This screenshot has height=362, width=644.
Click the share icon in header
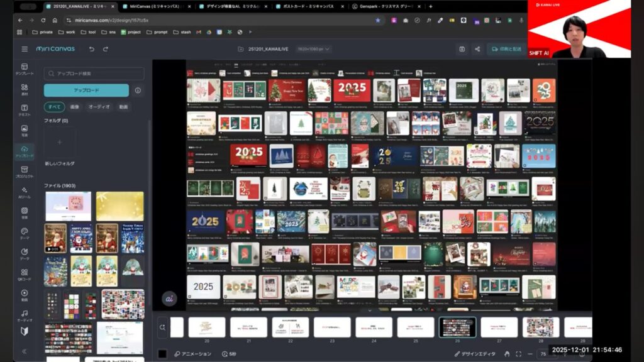[477, 49]
